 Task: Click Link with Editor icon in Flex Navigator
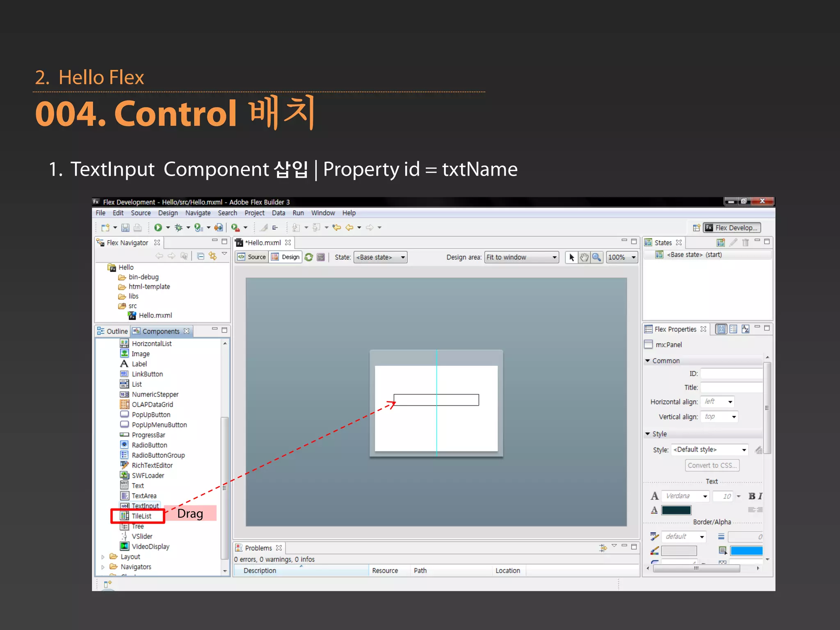click(x=212, y=256)
